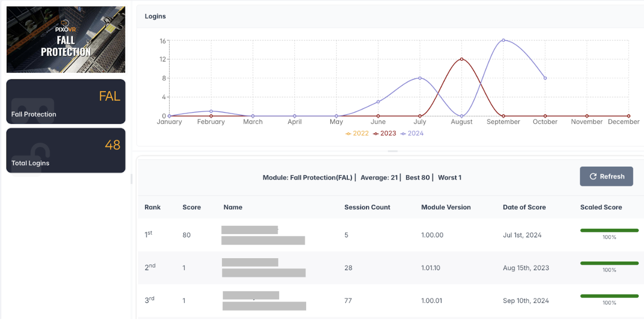Toggle the 2022 series in the chart legend
Image resolution: width=644 pixels, height=320 pixels.
coord(357,133)
